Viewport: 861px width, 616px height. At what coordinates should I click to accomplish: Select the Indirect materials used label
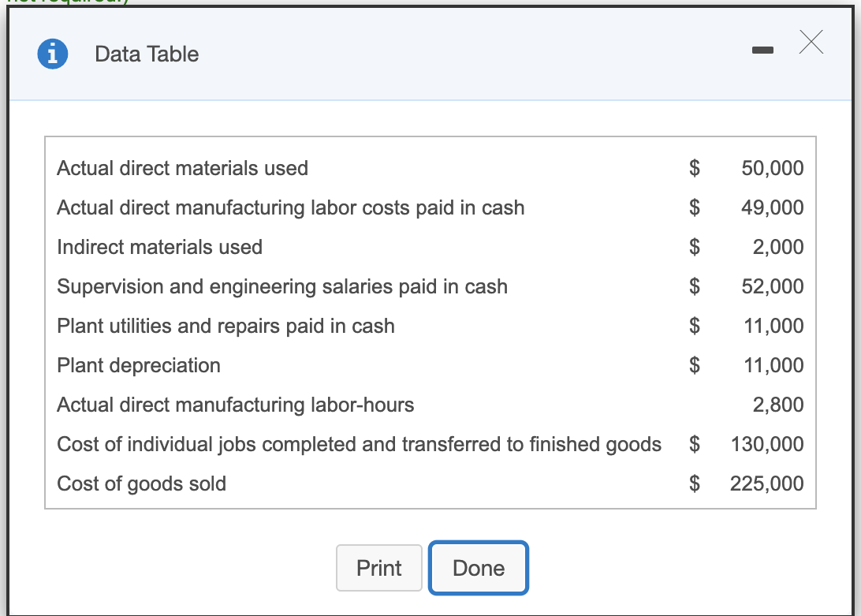[x=159, y=247]
